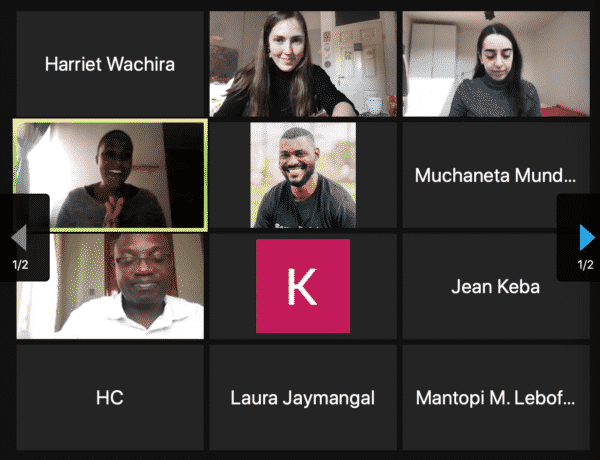Click the HC initials text
The height and width of the screenshot is (460, 600).
(x=110, y=398)
